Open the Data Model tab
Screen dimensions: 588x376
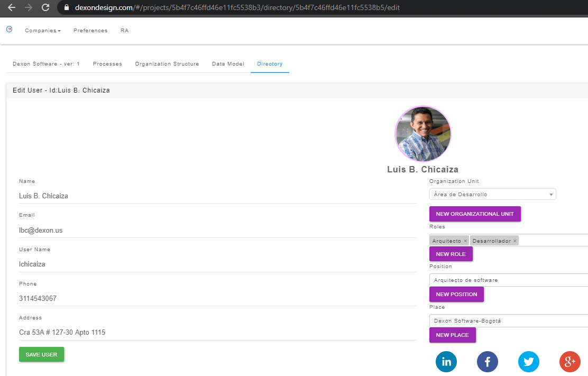click(x=228, y=64)
